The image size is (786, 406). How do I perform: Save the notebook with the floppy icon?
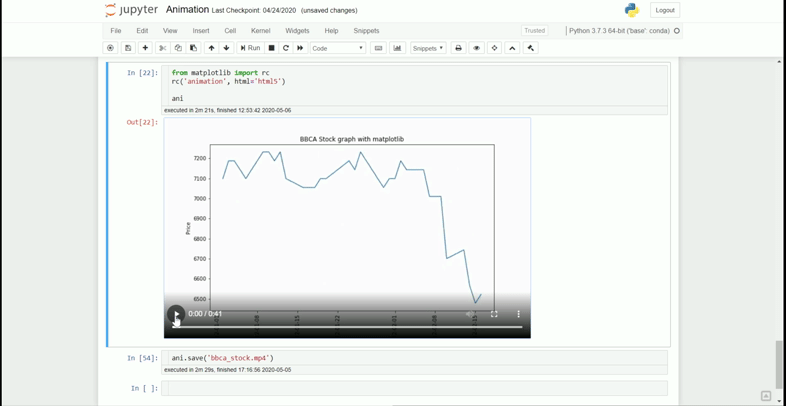click(128, 48)
